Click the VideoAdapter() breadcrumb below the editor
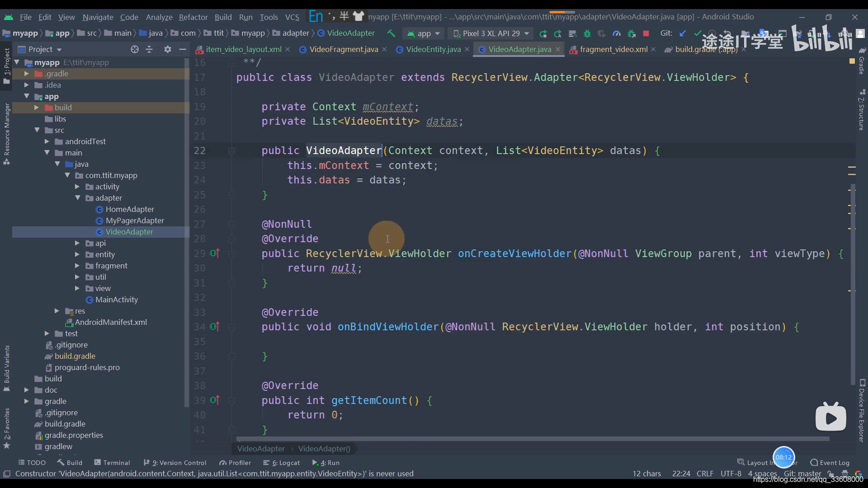This screenshot has height=488, width=868. click(x=324, y=449)
